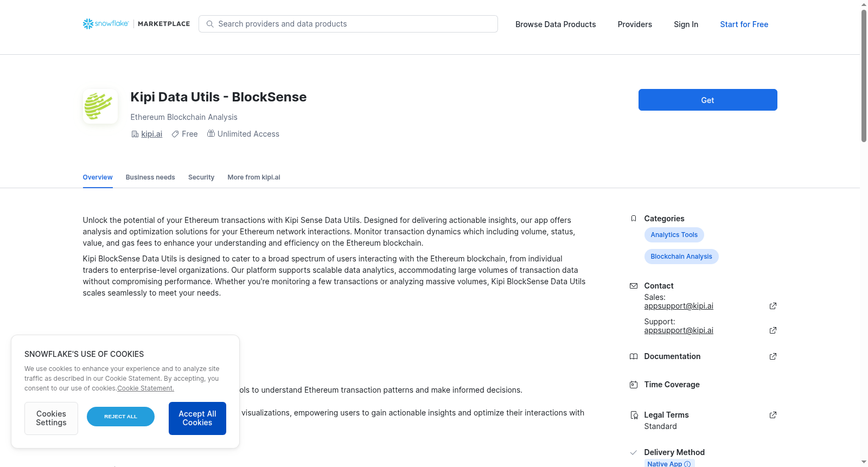
Task: Click the Legal Terms document icon
Action: (x=634, y=415)
